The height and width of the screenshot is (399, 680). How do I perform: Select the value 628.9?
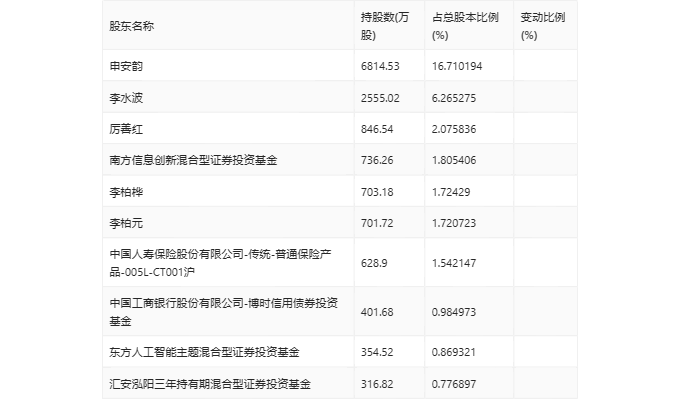coord(374,263)
